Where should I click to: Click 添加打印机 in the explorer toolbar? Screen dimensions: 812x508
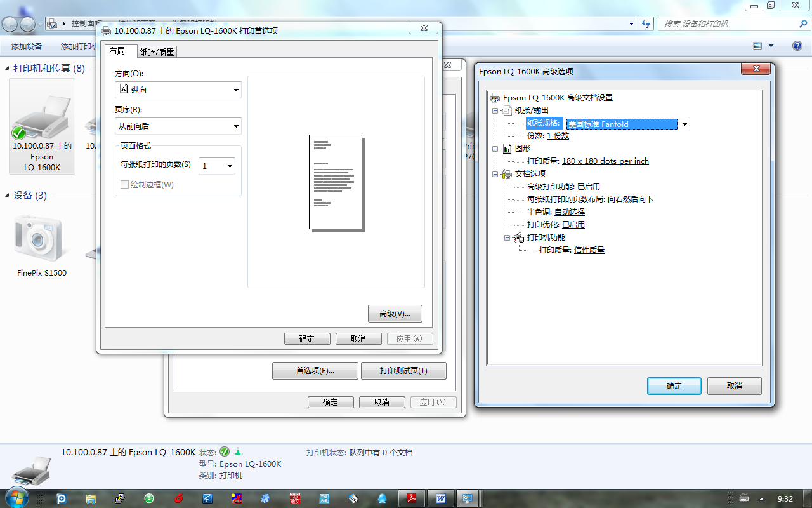77,46
